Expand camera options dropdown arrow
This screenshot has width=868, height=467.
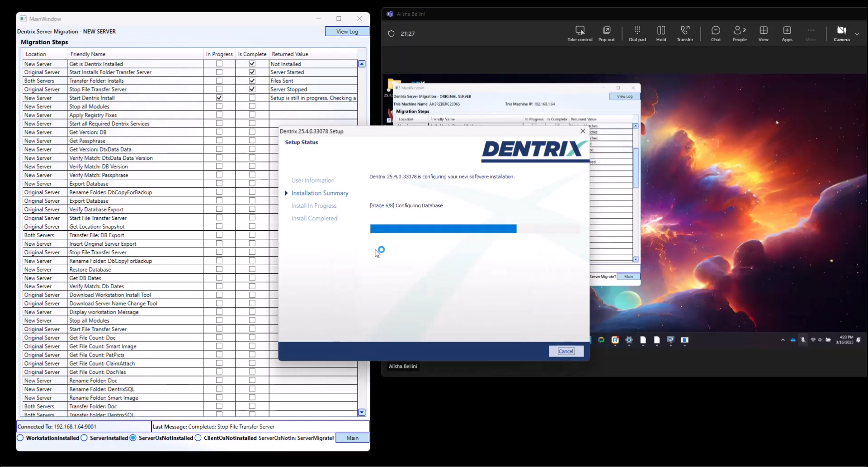coord(857,34)
